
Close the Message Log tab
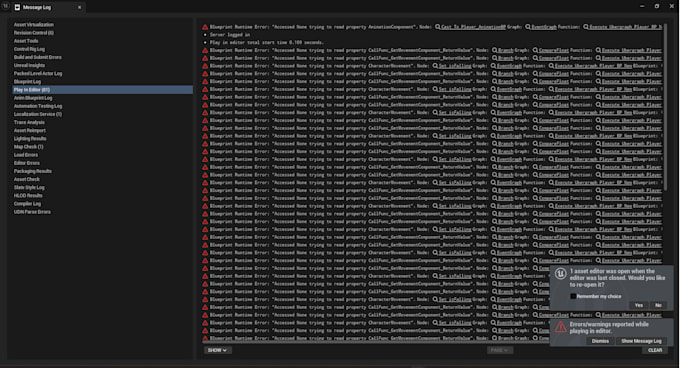[79, 7]
